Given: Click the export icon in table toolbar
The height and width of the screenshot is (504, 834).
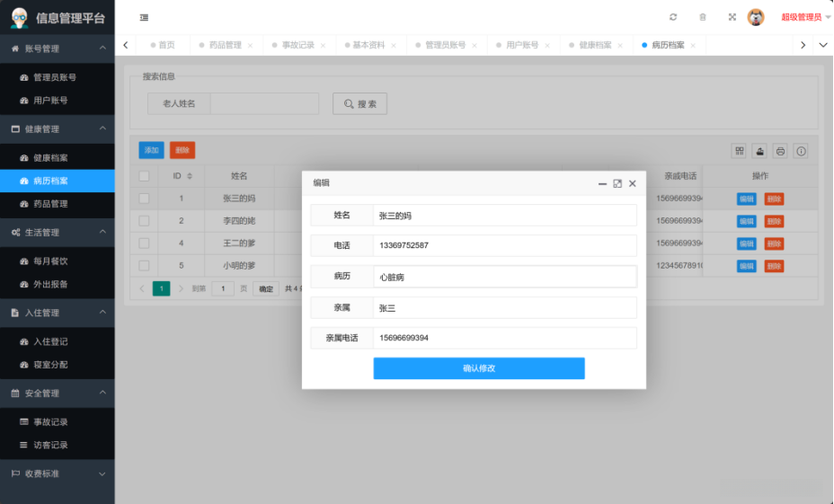Looking at the screenshot, I should tap(760, 151).
